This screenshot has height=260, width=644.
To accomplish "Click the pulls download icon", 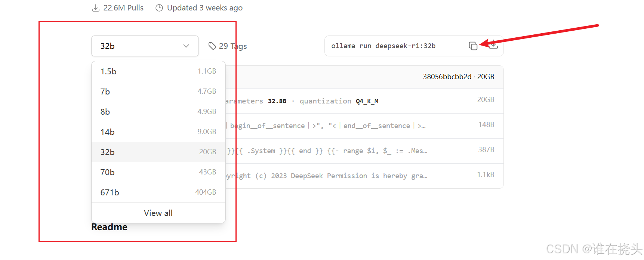I will [96, 8].
